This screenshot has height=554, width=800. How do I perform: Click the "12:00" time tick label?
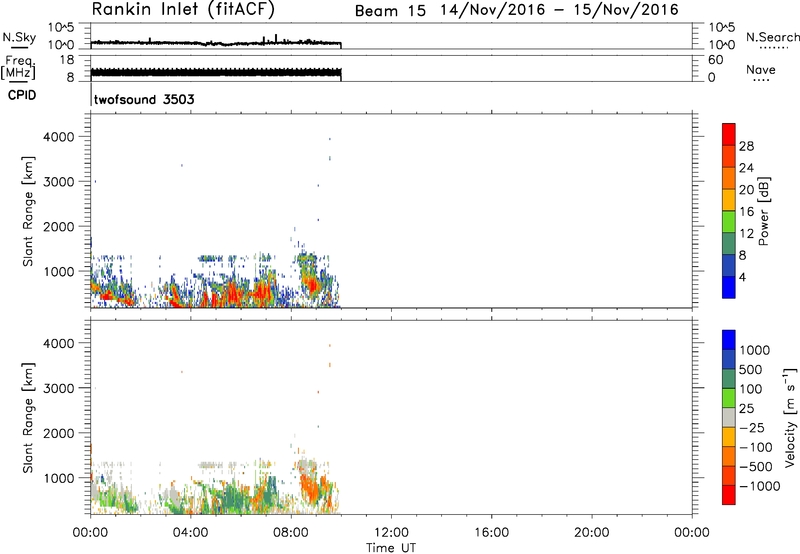(391, 533)
